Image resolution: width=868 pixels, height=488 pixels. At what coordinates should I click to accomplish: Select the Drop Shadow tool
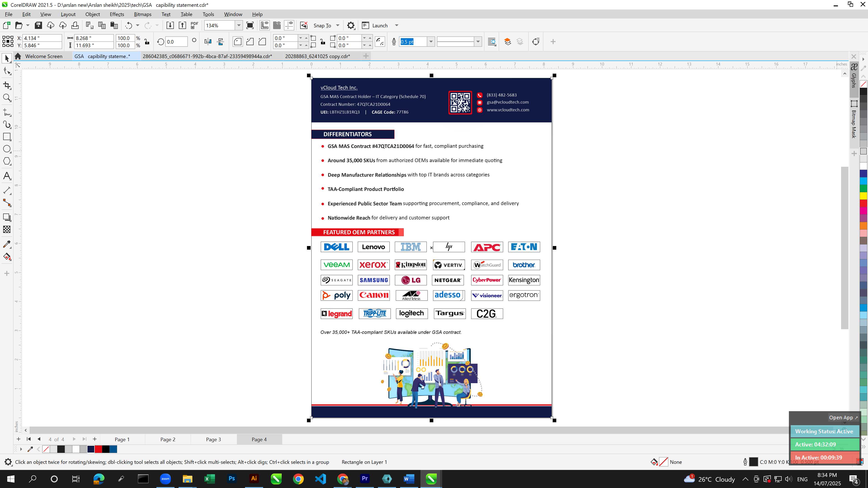click(7, 217)
